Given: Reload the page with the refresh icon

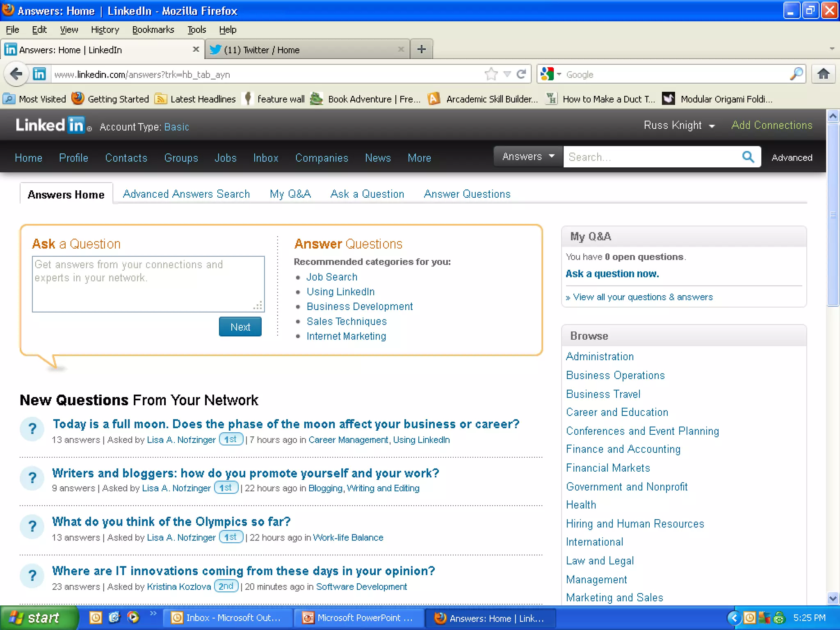Looking at the screenshot, I should click(x=521, y=74).
